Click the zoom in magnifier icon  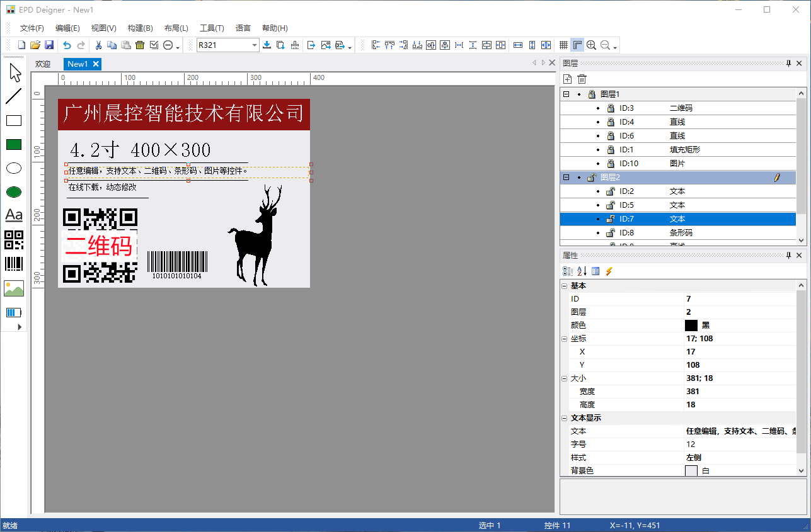click(x=591, y=45)
